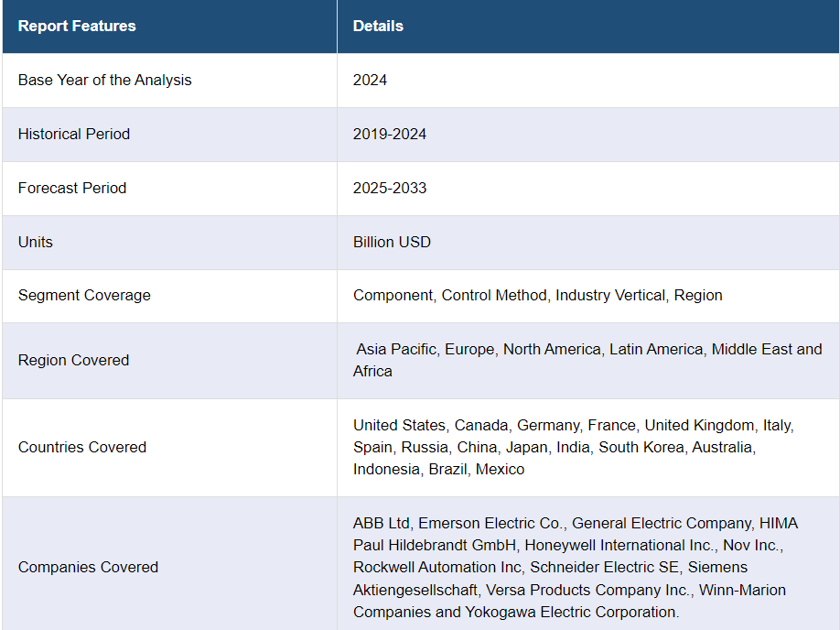Select the Units row label
Viewport: 840px width, 630px height.
[x=36, y=243]
